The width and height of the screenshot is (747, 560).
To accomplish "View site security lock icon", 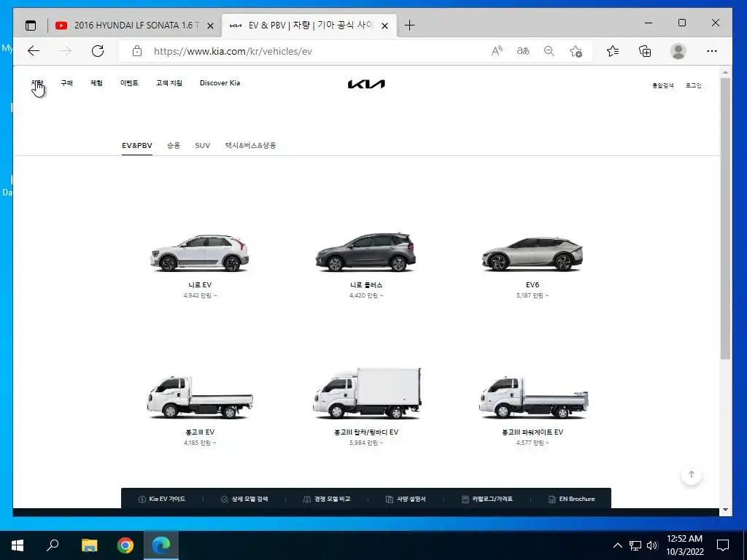I will [x=137, y=51].
